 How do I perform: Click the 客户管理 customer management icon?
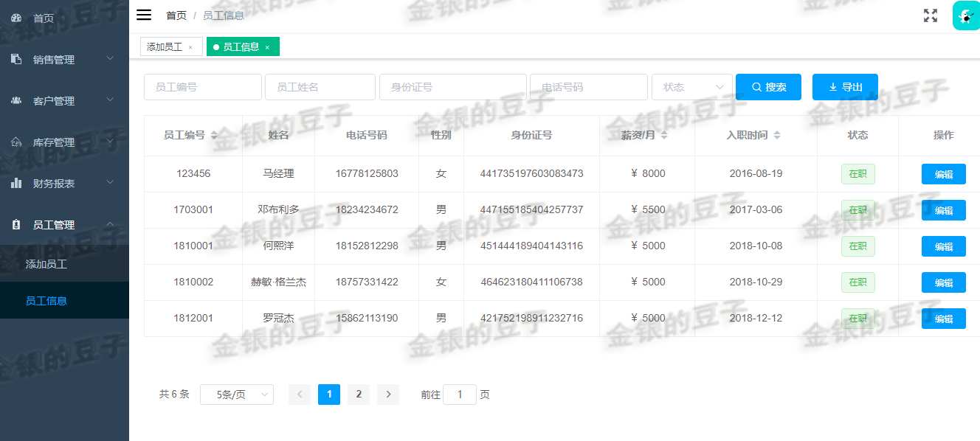[x=16, y=100]
